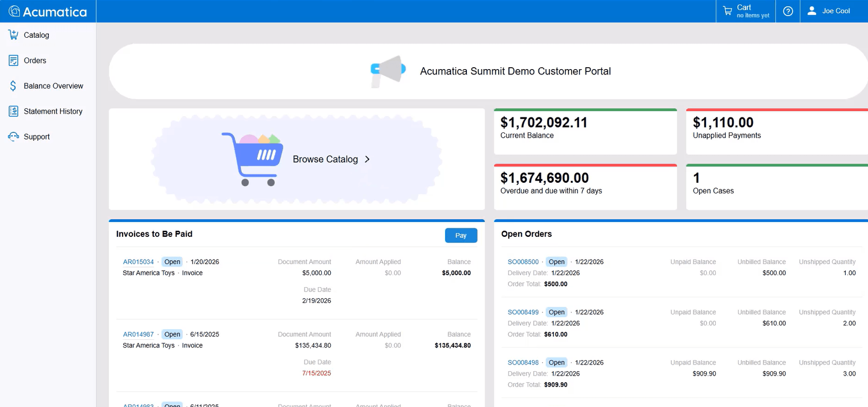The height and width of the screenshot is (407, 868).
Task: Open sales order SO008499
Action: pos(523,312)
